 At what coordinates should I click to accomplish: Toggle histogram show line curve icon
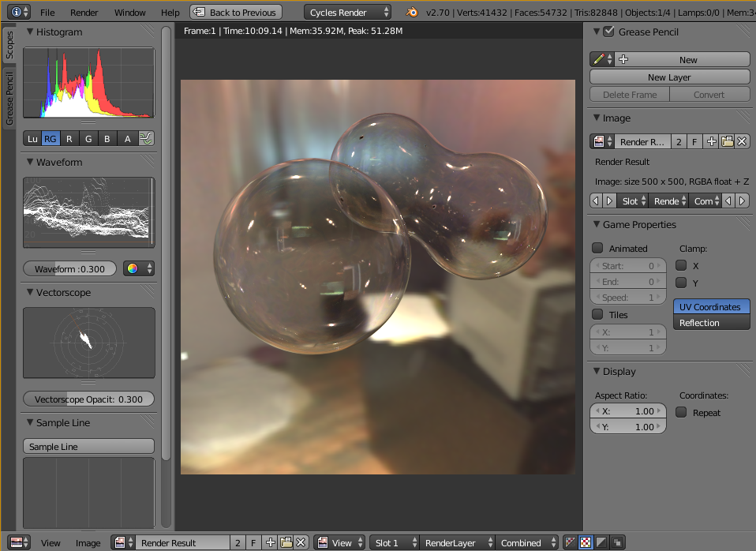point(146,138)
